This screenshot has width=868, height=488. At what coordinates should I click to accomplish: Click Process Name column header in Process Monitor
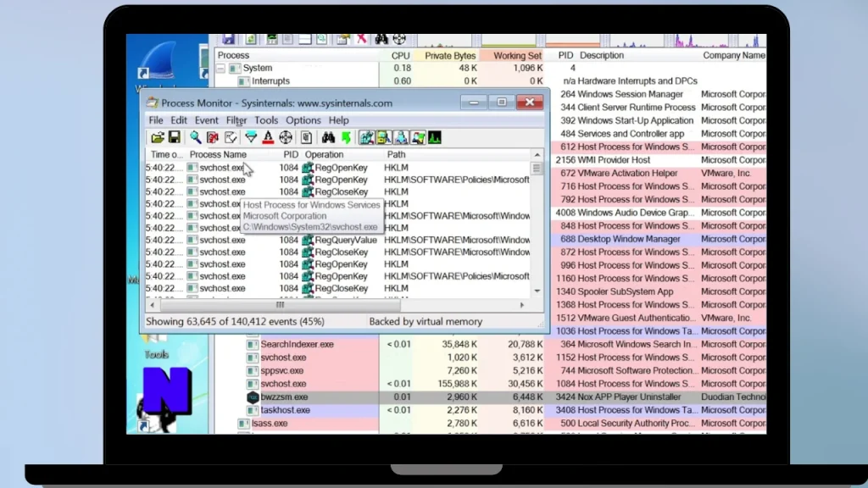218,154
